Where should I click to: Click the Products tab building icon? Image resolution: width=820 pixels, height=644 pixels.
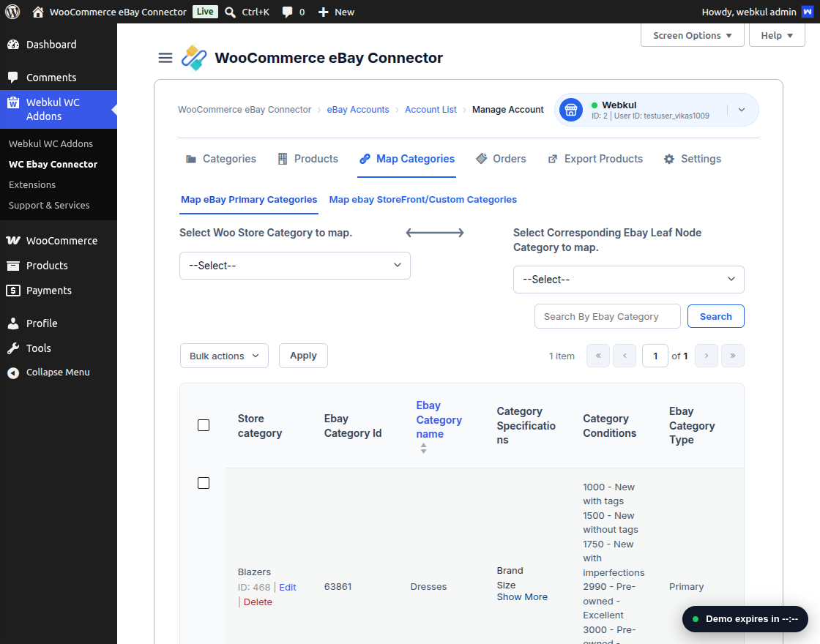[283, 159]
